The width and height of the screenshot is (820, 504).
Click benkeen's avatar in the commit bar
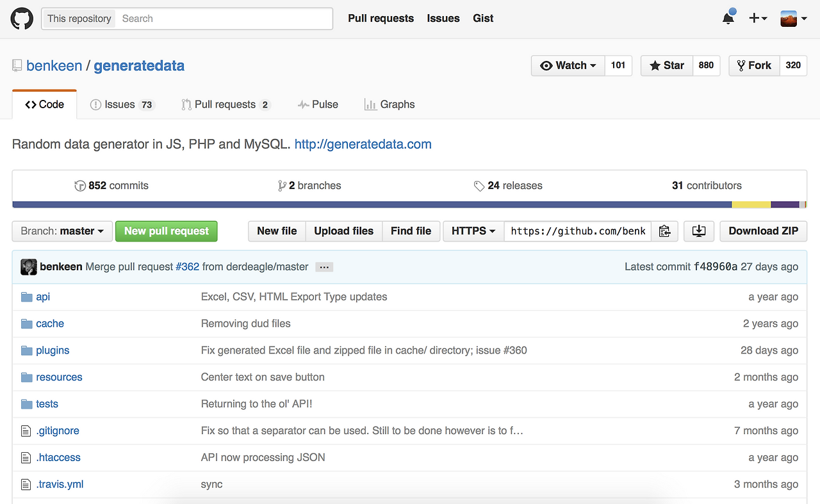[x=29, y=267]
